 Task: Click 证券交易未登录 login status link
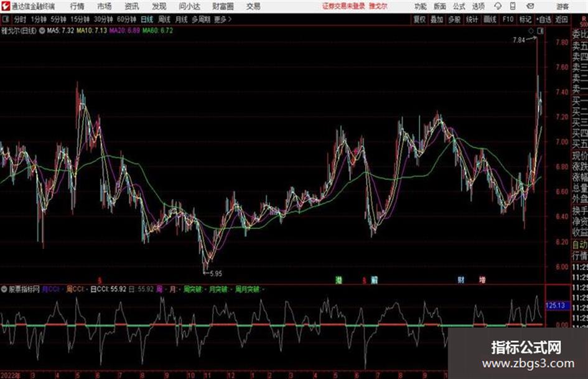(x=343, y=6)
